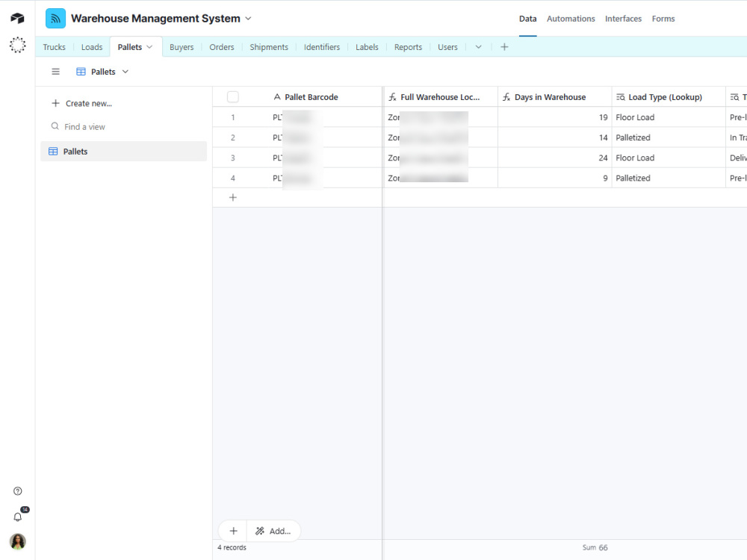Select the Data tab in top navigation

[x=527, y=19]
